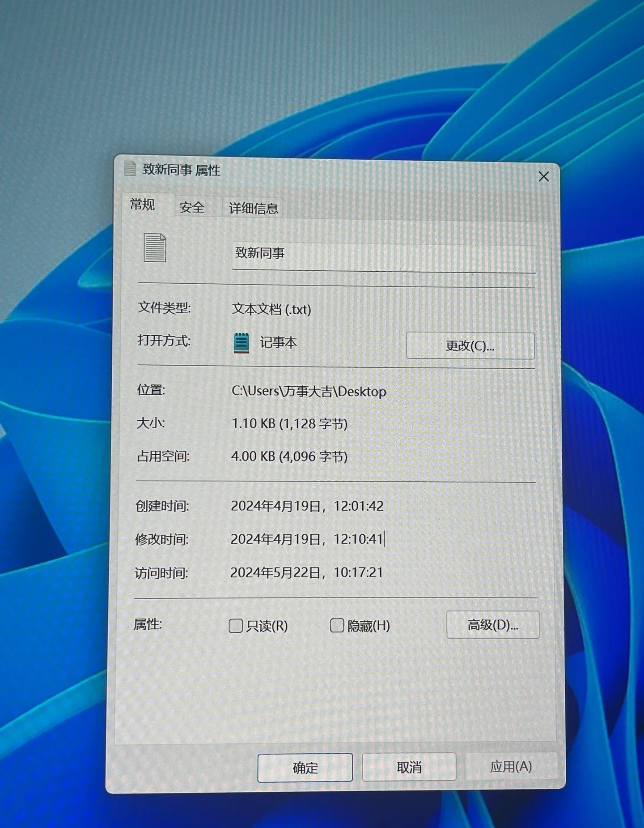Click location path C:\Users\万事大吉\Desktop

point(309,392)
